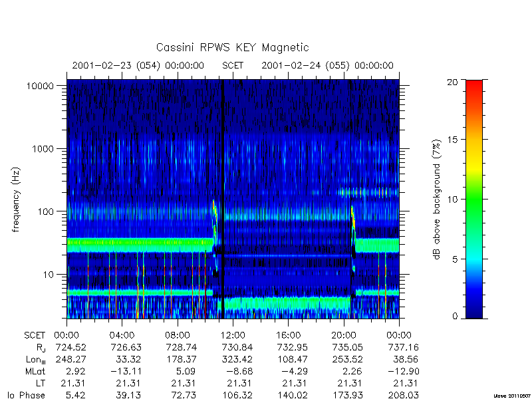
Task: Click the MLat value -8.68
Action: [239, 372]
